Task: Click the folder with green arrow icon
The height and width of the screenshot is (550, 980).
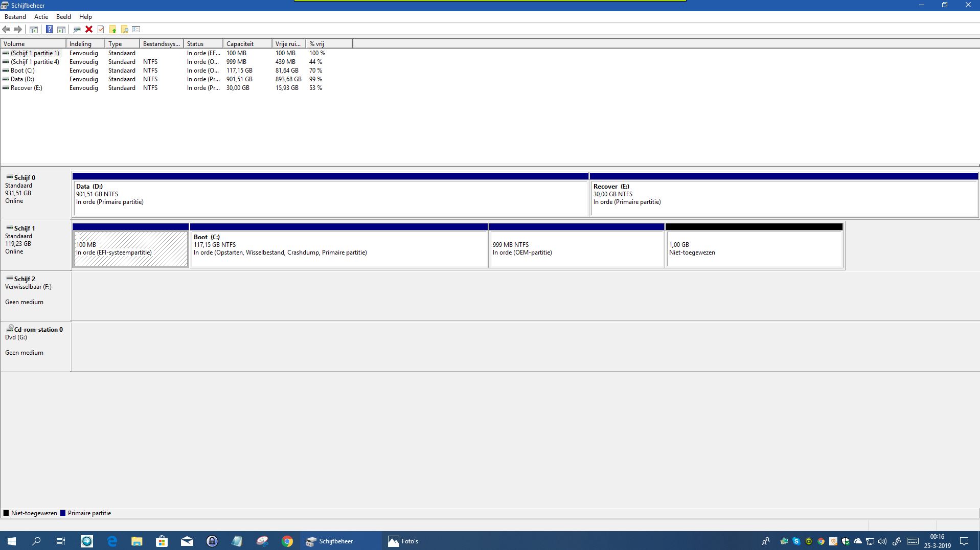Action: coord(112,29)
